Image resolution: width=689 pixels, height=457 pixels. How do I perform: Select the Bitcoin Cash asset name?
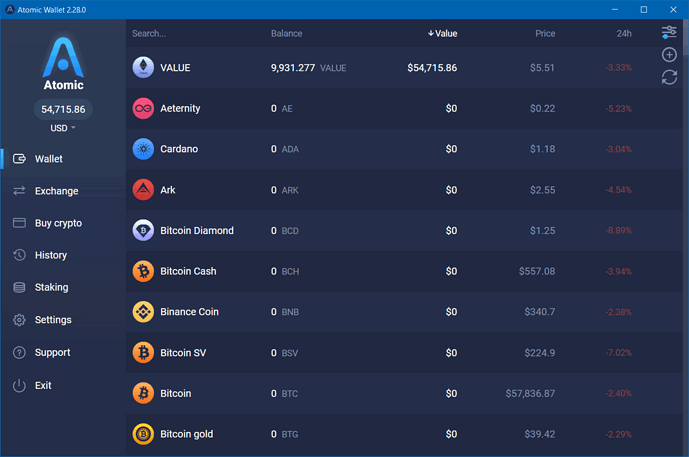pyautogui.click(x=188, y=271)
